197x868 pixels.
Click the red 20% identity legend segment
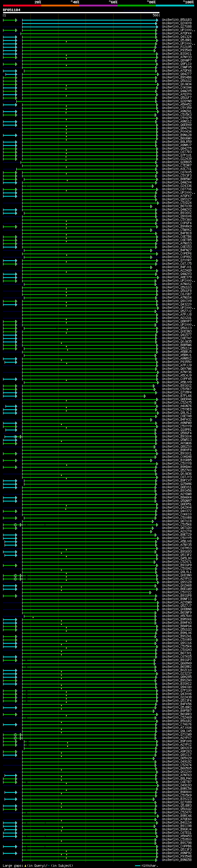(22, 6)
